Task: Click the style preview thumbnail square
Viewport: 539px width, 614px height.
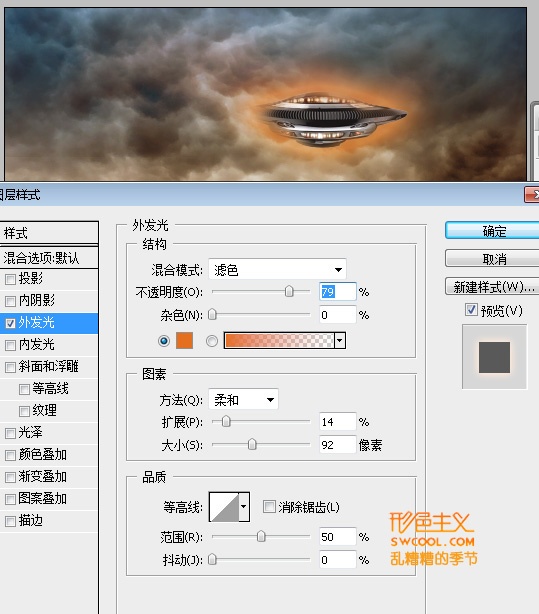Action: coord(494,357)
